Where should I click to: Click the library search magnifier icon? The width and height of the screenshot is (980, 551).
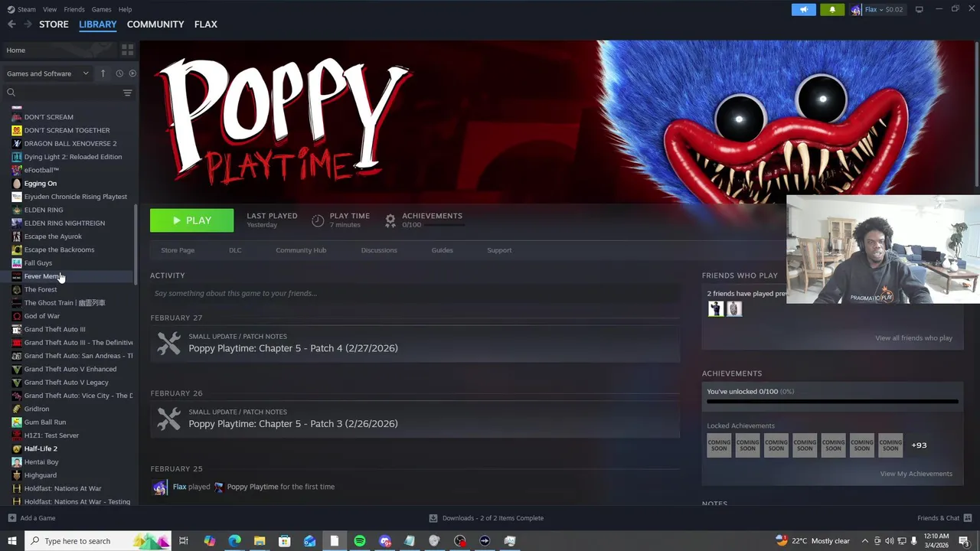pyautogui.click(x=11, y=93)
